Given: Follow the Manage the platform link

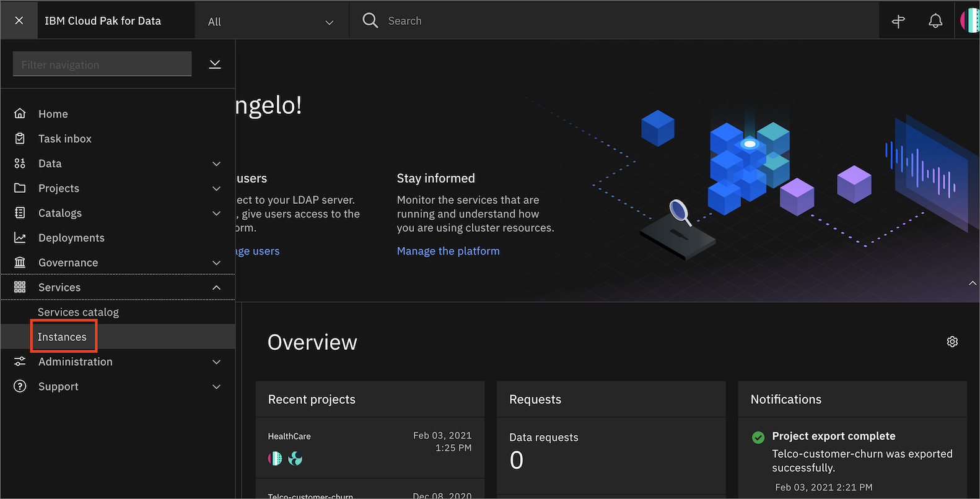Looking at the screenshot, I should pos(448,251).
